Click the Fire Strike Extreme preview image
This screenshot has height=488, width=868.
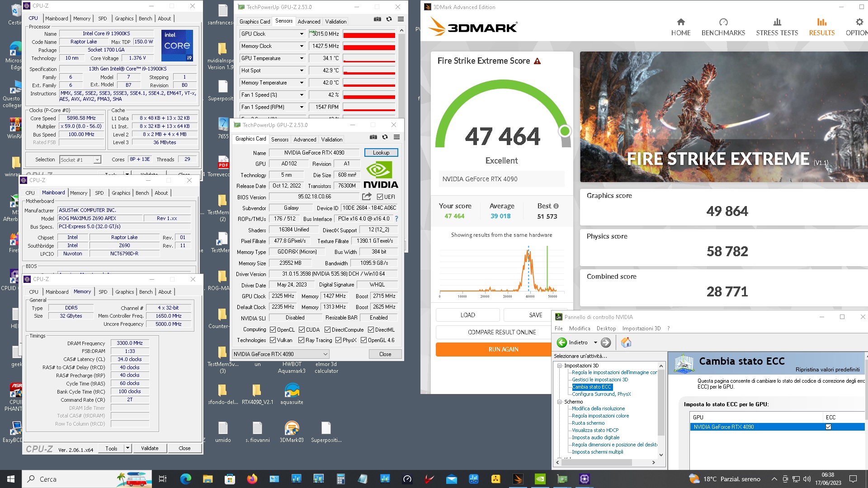[724, 117]
